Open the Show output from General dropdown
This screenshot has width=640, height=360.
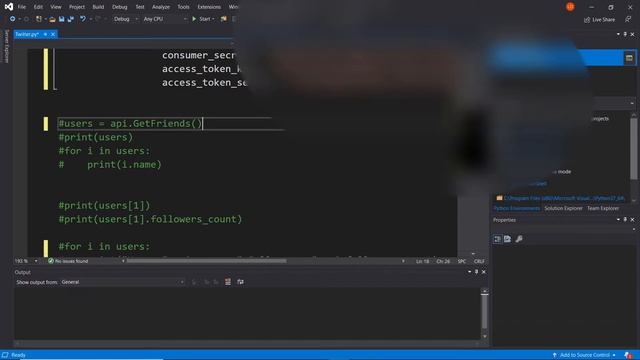122,282
